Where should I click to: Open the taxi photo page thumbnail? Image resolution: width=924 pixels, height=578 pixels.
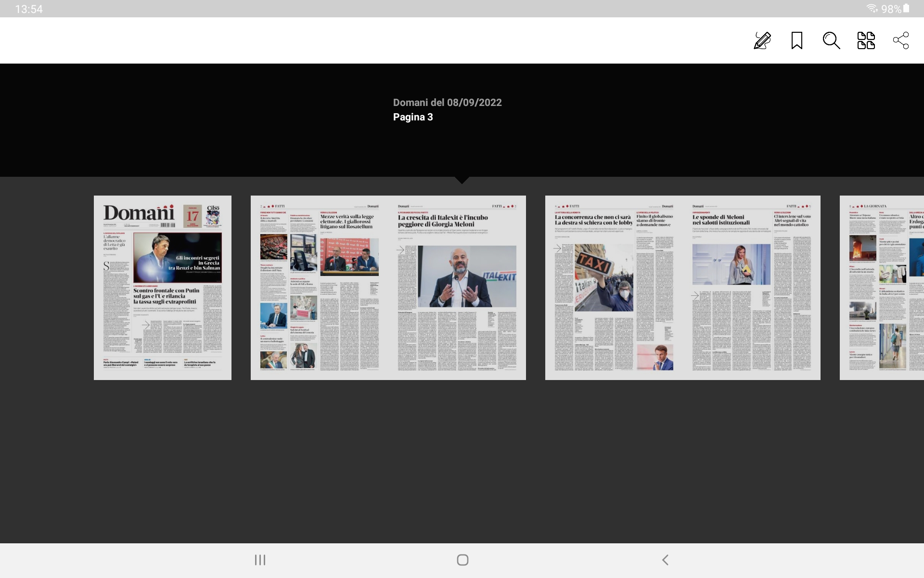coord(614,288)
